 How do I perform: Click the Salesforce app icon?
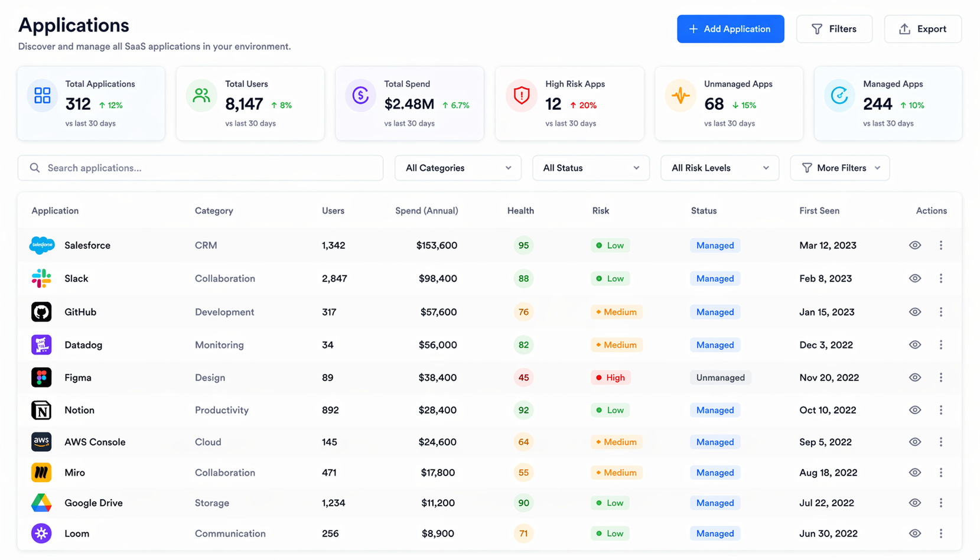click(x=41, y=245)
